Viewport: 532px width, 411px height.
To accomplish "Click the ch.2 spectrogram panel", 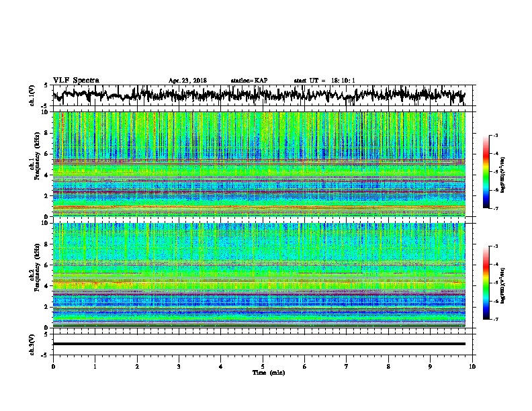I will (259, 275).
